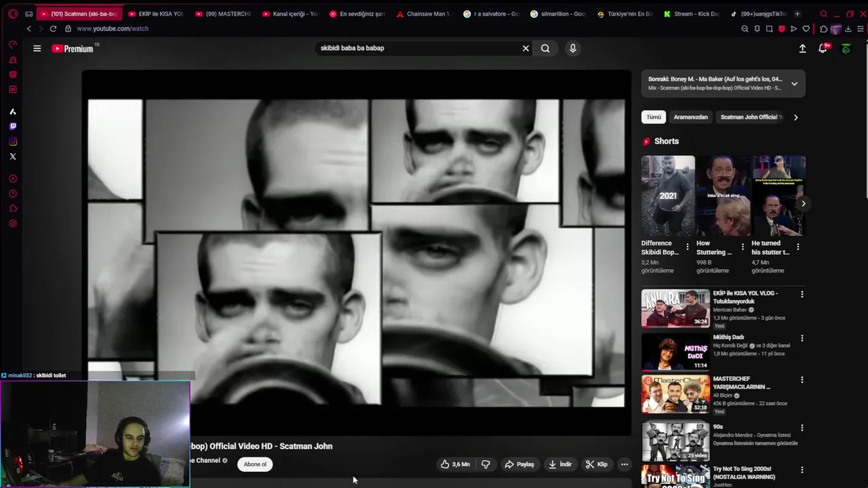The image size is (868, 488).
Task: Dislike the Scatman video
Action: [x=486, y=464]
